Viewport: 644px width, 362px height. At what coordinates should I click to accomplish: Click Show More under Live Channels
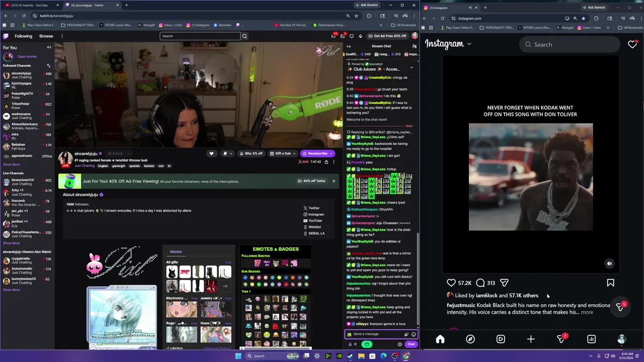[12, 243]
